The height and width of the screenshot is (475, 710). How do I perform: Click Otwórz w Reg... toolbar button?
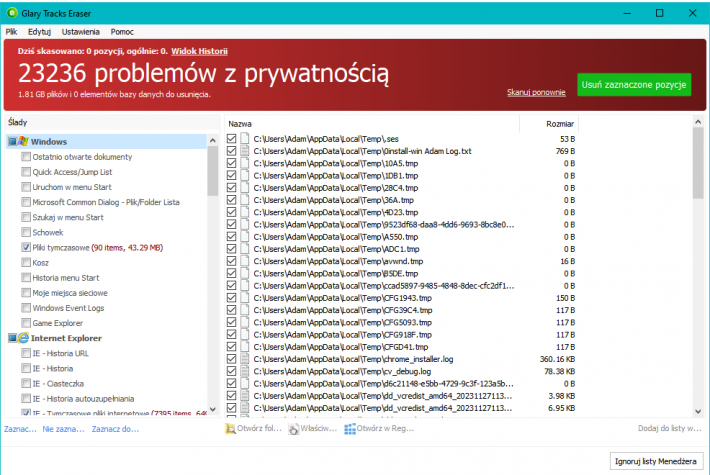[379, 428]
